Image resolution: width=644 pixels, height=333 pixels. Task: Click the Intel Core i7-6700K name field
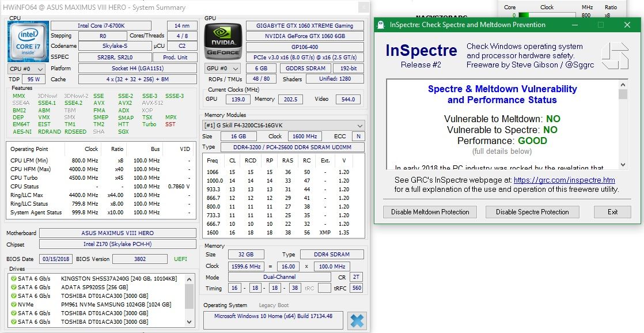point(101,25)
